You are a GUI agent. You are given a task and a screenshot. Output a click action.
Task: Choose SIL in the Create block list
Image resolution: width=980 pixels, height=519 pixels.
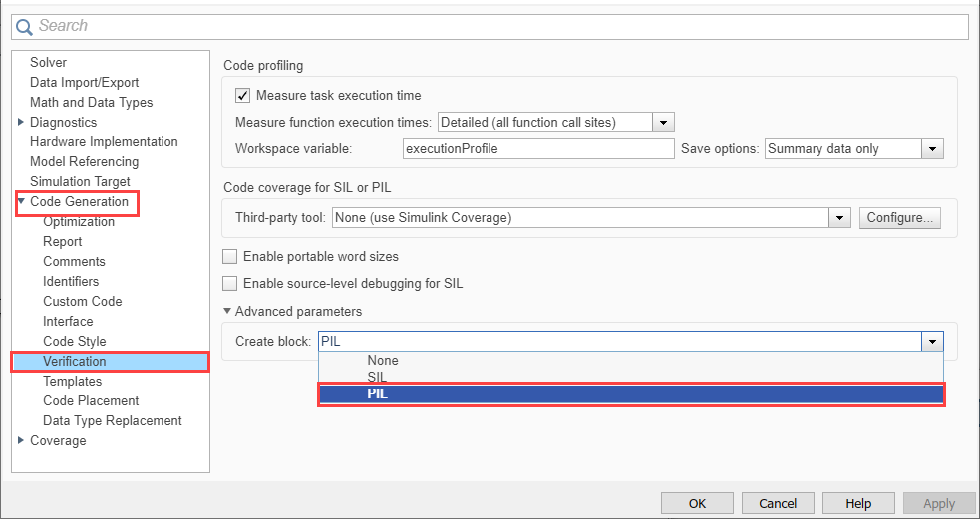(x=377, y=378)
